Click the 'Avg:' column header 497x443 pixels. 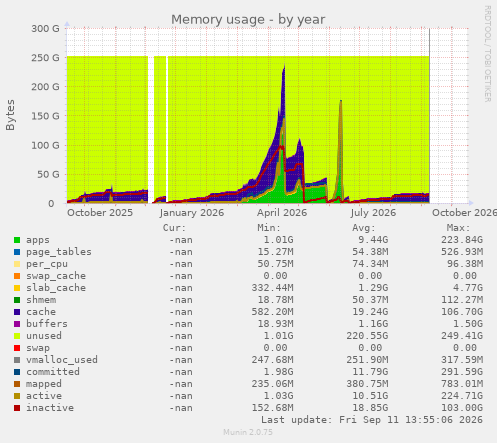[364, 228]
